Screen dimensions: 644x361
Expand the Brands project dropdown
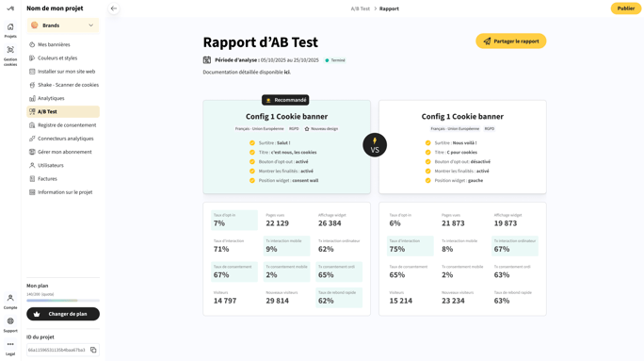pos(63,25)
